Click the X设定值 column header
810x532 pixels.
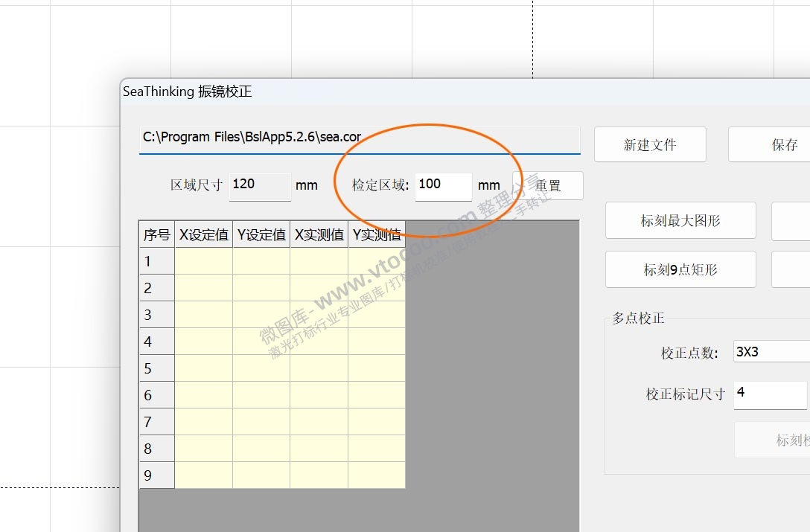(x=203, y=234)
